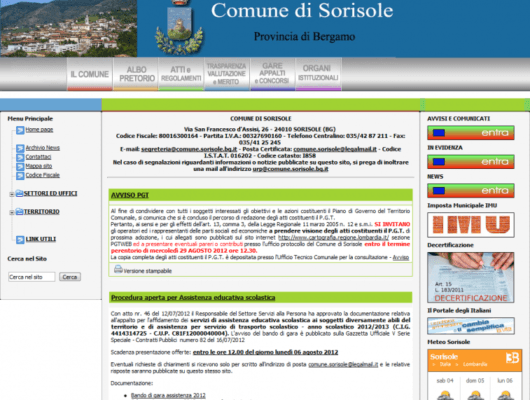Open the Codice Fiscale link
Viewport: 530px width, 400px height.
(x=43, y=175)
